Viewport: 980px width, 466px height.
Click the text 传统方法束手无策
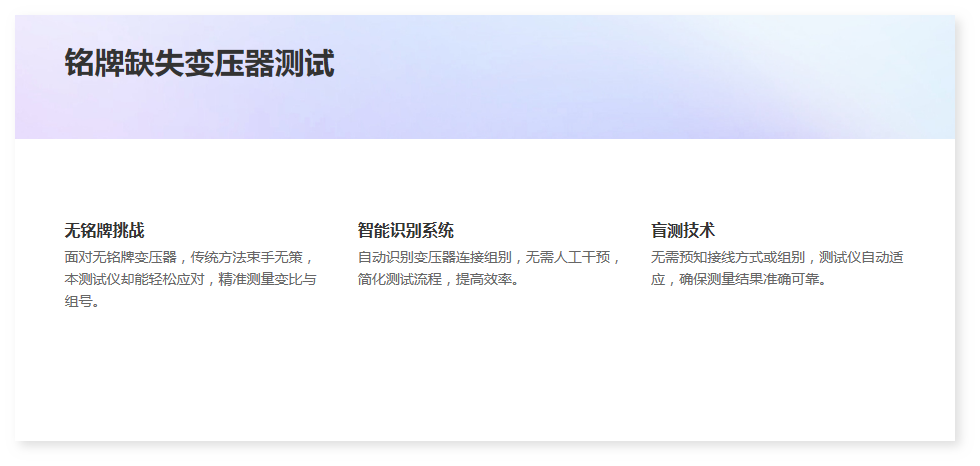pos(252,257)
